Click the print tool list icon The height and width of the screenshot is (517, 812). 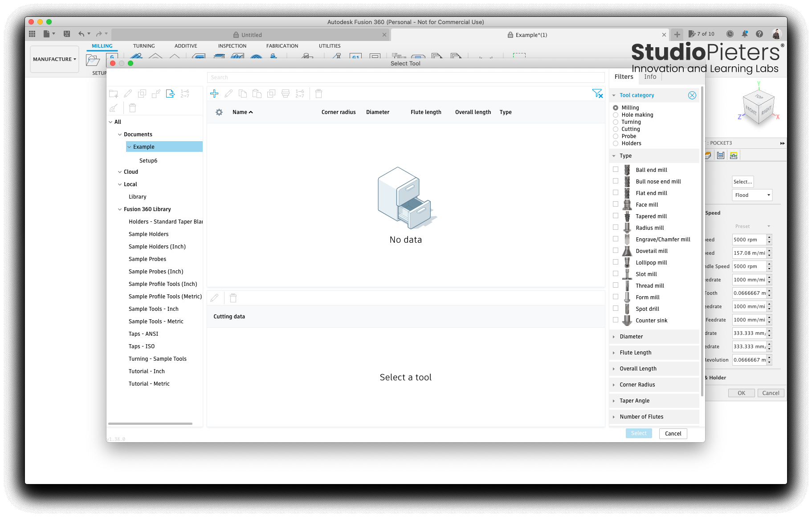286,94
